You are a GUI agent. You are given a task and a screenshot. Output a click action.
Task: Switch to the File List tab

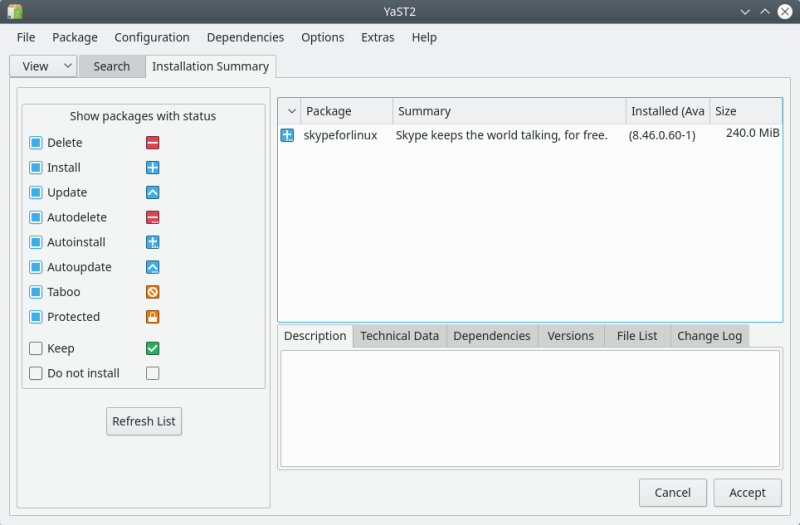coord(637,336)
